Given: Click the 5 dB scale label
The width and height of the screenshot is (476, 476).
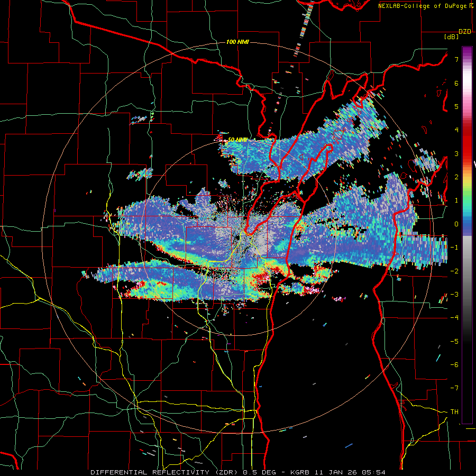Looking at the screenshot, I should click(x=456, y=106).
